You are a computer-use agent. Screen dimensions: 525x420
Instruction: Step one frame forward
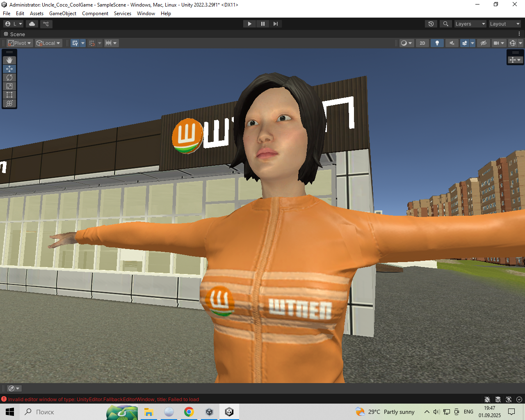(x=276, y=24)
